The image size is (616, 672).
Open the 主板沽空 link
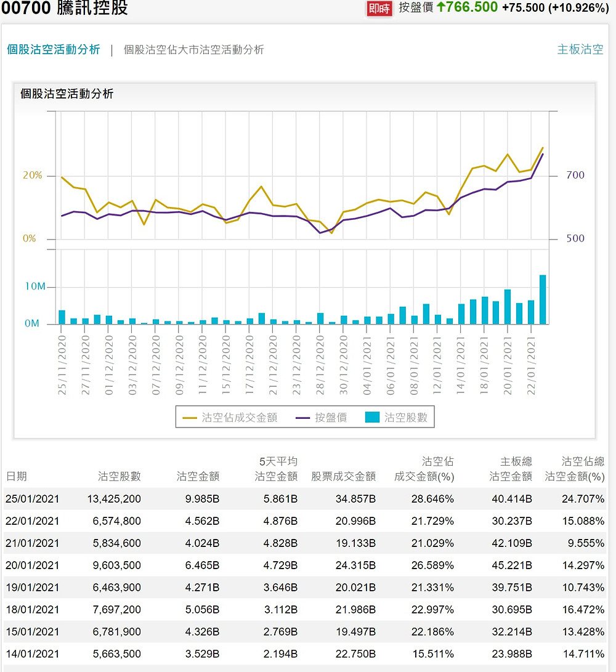580,49
